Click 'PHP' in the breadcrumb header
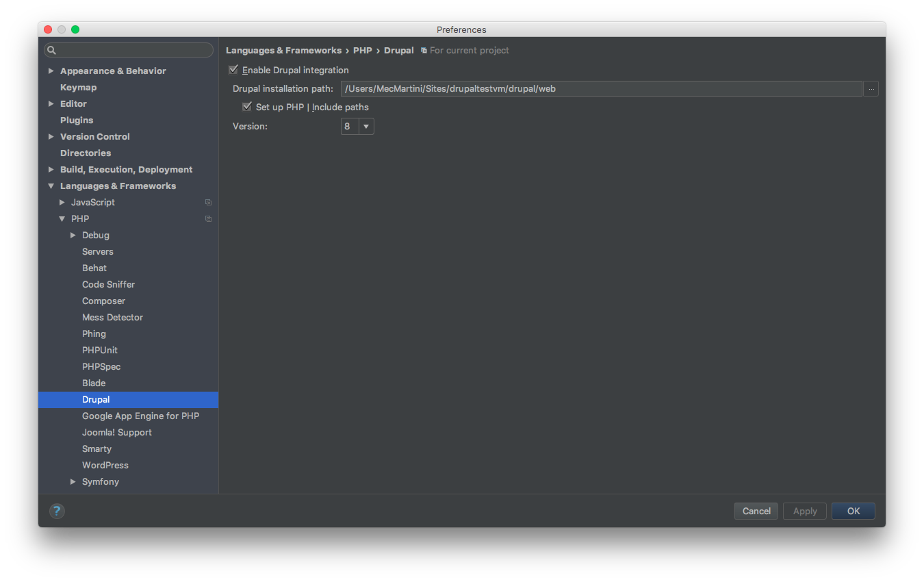The image size is (924, 582). click(x=362, y=51)
